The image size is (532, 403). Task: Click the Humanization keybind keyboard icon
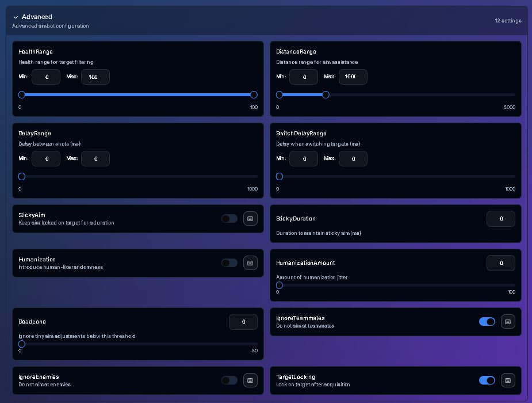click(250, 263)
